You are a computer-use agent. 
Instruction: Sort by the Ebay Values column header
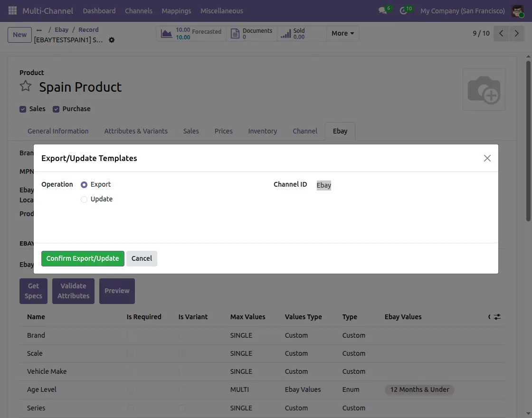403,317
